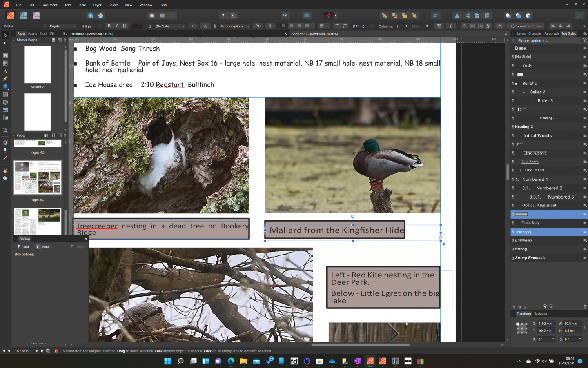Toggle bold formatting
This screenshot has height=368, width=588.
pos(109,26)
